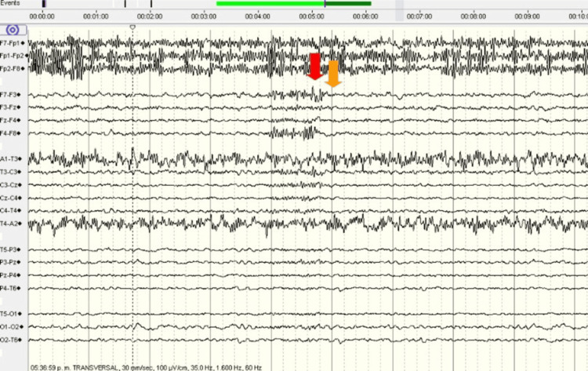Image resolution: width=588 pixels, height=371 pixels.
Task: Jump to 00:05:00 on the timeline
Action: point(311,16)
